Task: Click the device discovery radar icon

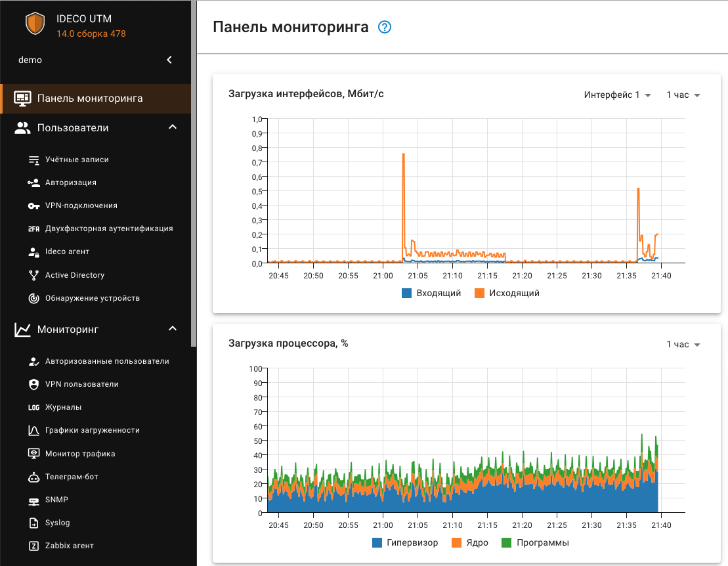Action: point(34,299)
